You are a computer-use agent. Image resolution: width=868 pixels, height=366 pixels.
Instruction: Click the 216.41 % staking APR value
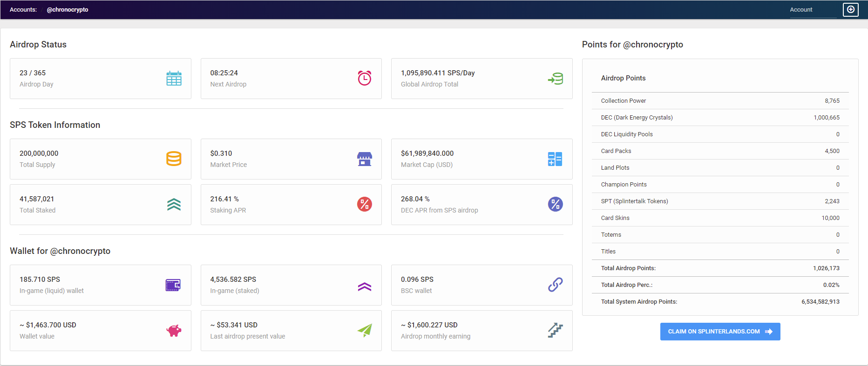(x=224, y=199)
